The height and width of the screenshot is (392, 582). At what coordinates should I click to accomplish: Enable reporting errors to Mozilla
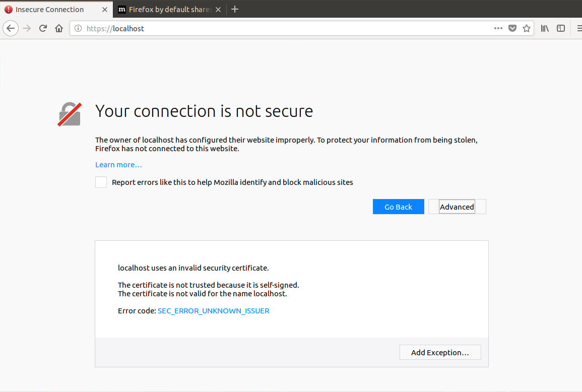(x=101, y=182)
